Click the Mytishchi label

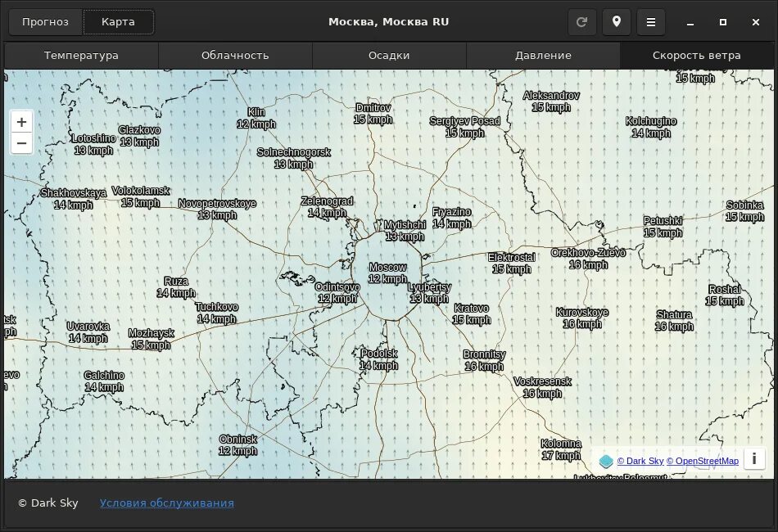coord(405,231)
